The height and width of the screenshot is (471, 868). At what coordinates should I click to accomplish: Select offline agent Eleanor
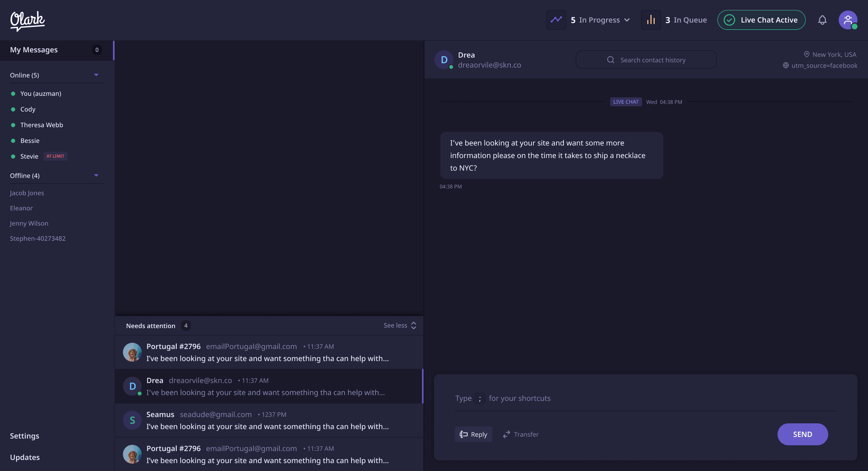21,208
